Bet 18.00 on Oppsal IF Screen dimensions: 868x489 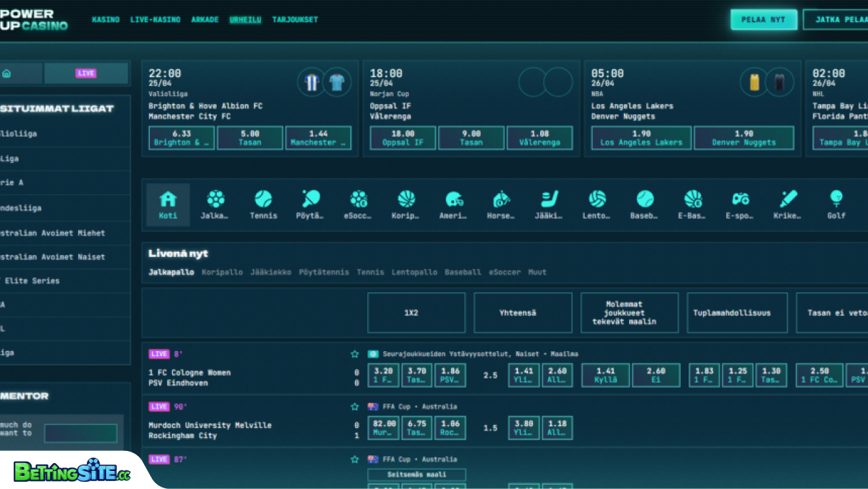point(403,138)
